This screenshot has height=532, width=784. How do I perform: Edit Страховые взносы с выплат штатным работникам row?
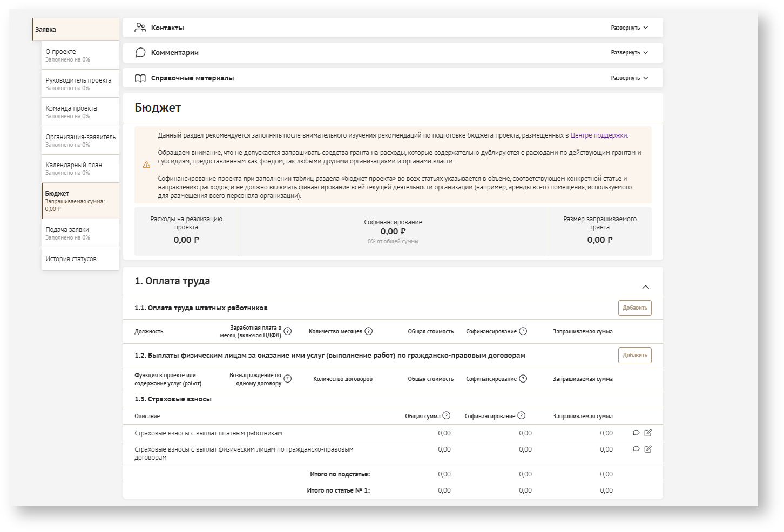pos(648,433)
